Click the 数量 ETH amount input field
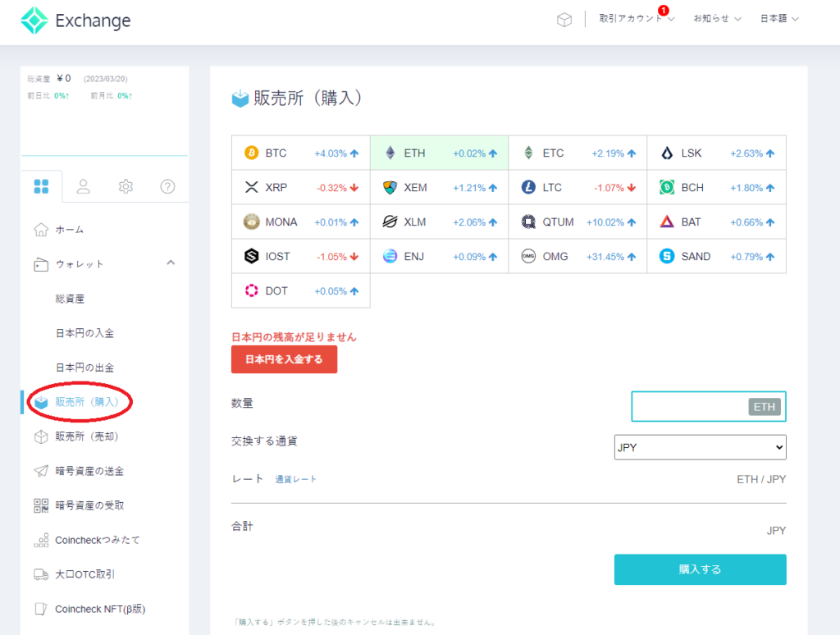 pos(691,406)
